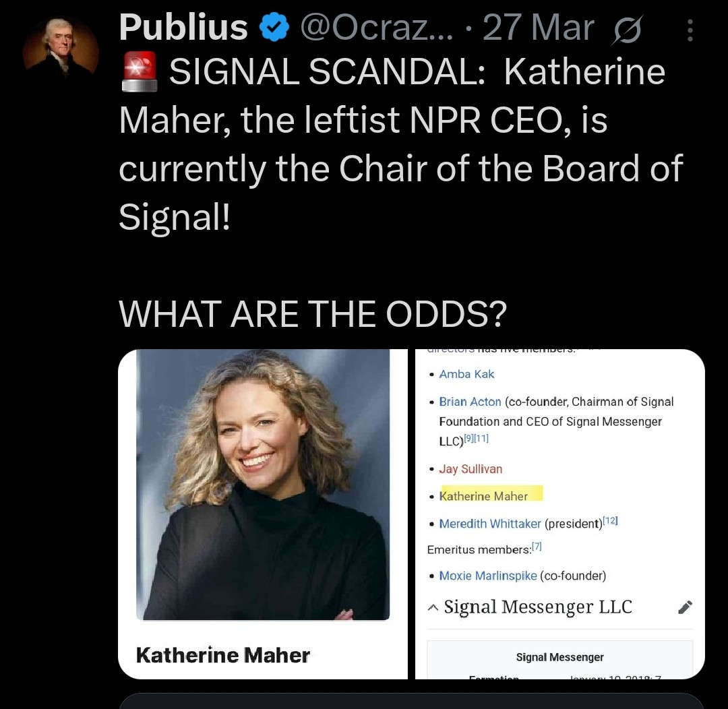Follow the Brian Acton link
728x709 pixels.
pyautogui.click(x=470, y=402)
